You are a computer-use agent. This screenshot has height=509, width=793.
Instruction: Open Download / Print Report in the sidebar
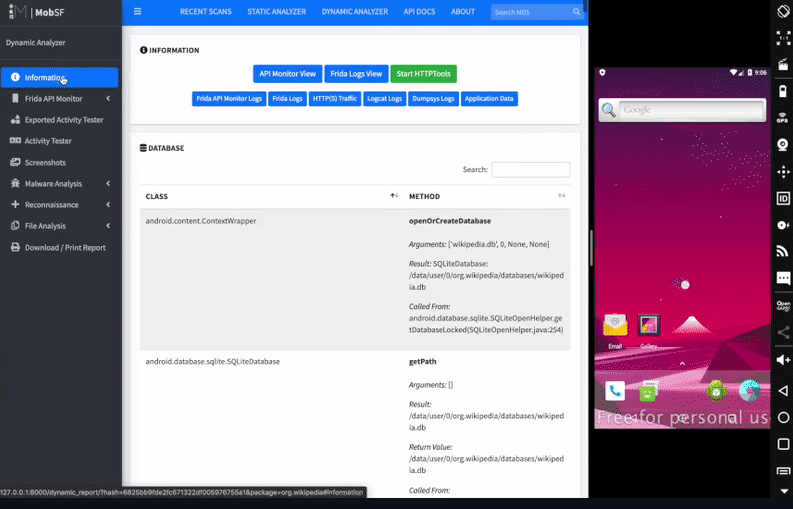point(60,247)
